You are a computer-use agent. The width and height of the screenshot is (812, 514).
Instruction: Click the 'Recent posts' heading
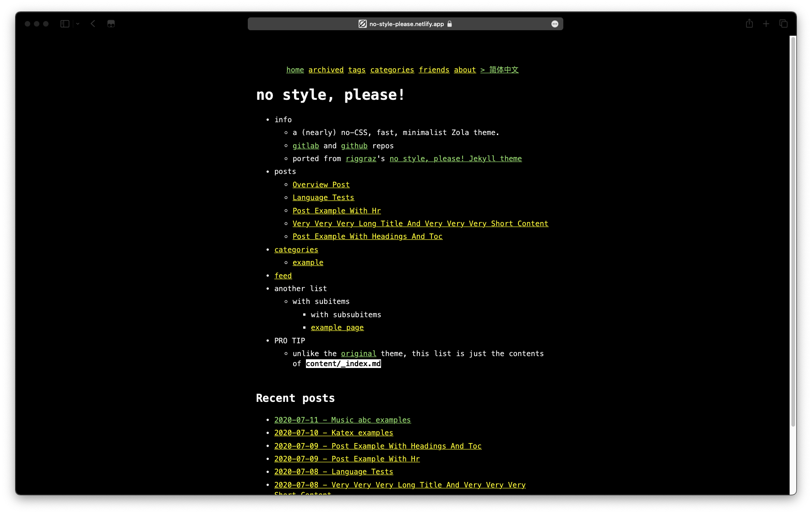click(x=295, y=398)
